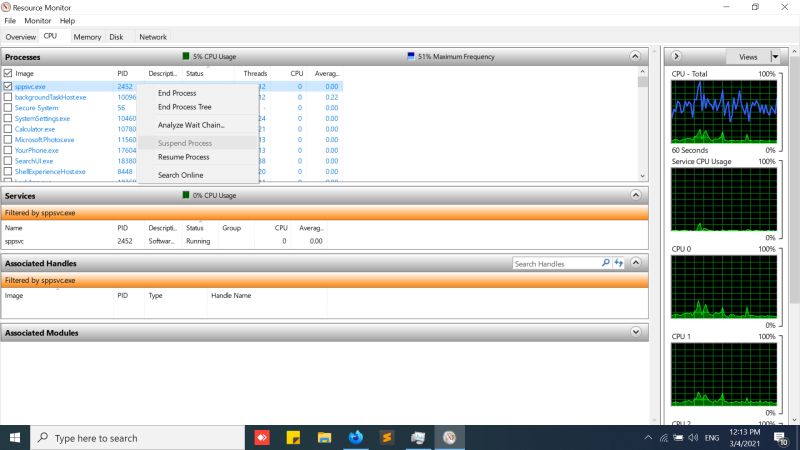
Task: Click the Calculator.exe process name
Action: click(35, 130)
